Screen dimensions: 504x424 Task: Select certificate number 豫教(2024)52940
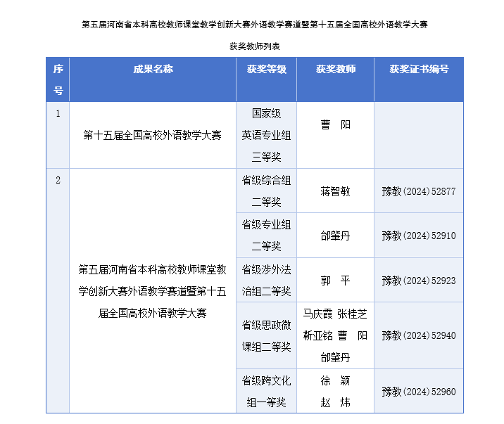[x=419, y=335]
